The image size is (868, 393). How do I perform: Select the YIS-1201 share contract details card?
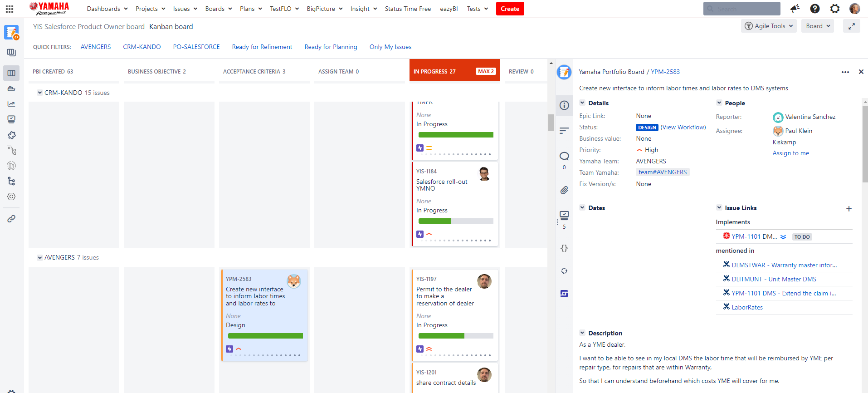point(455,378)
